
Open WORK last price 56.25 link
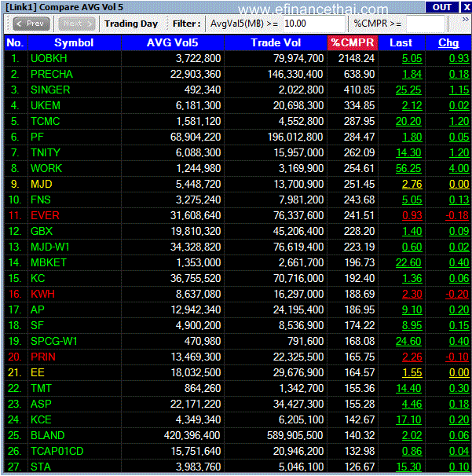pyautogui.click(x=408, y=168)
